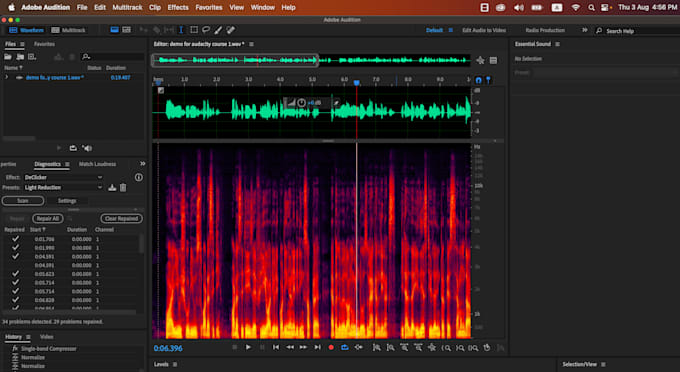
Task: Select the Edit Audio to Video workspace
Action: pos(484,30)
